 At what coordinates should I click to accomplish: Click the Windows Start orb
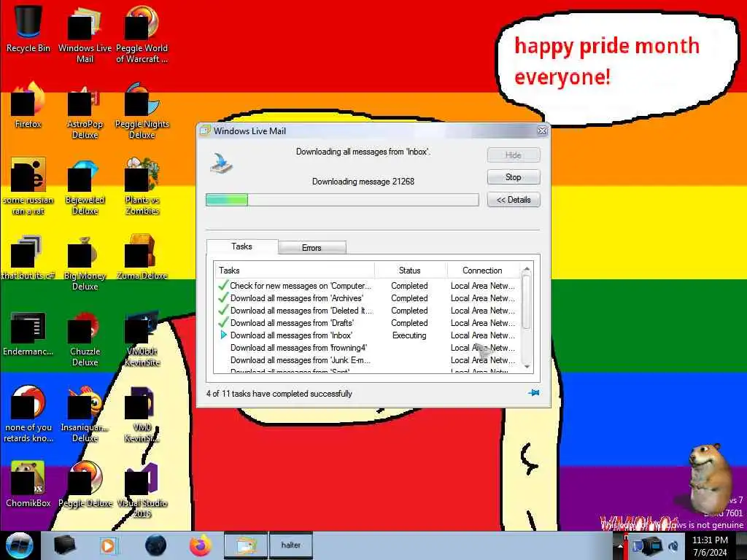pyautogui.click(x=20, y=545)
